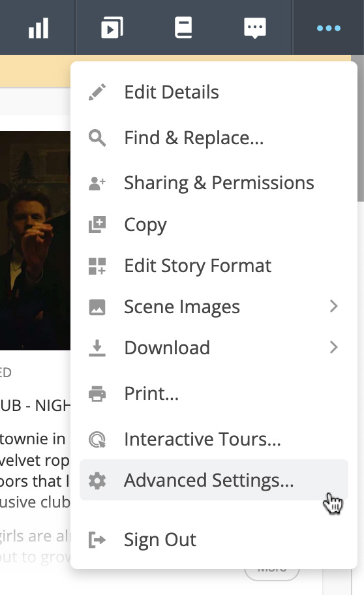Viewport: 364px width, 595px height.
Task: Click the grid-plus icon for Story Format
Action: point(97,266)
